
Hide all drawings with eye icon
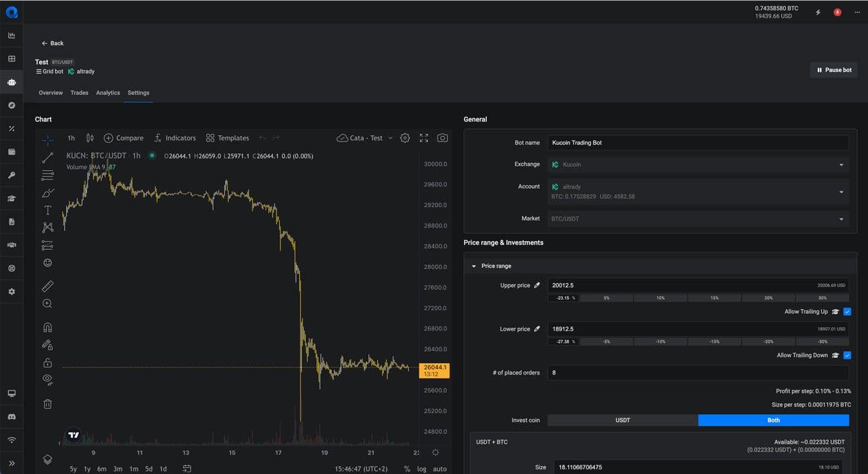click(x=47, y=380)
